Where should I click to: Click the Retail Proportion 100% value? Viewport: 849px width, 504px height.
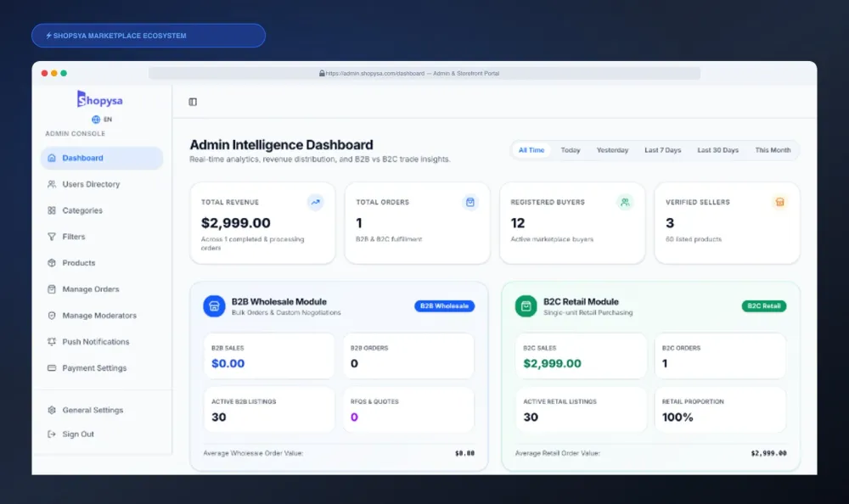tap(678, 417)
